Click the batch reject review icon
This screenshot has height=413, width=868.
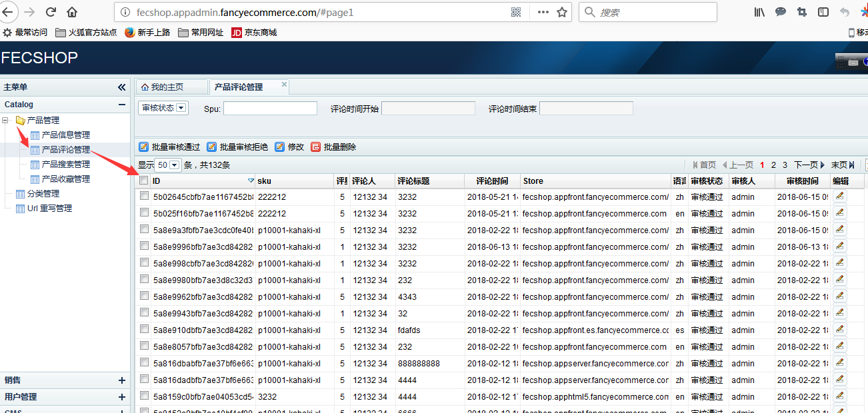[211, 147]
